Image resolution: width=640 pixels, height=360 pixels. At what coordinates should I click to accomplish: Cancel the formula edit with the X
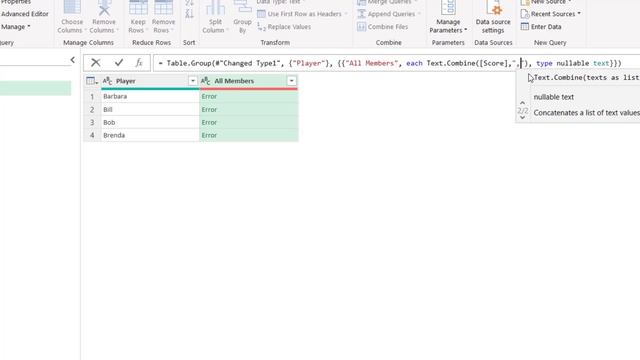pyautogui.click(x=96, y=62)
